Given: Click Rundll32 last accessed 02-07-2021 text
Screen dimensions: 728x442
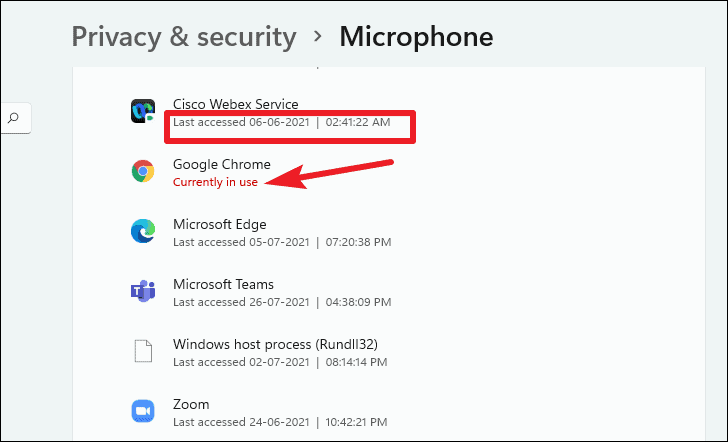Looking at the screenshot, I should (280, 362).
